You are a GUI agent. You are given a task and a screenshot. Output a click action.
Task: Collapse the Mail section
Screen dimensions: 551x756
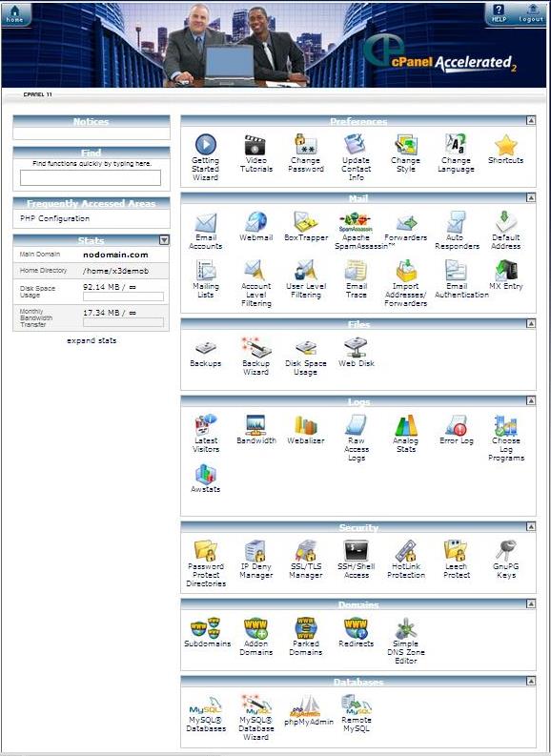click(x=531, y=197)
